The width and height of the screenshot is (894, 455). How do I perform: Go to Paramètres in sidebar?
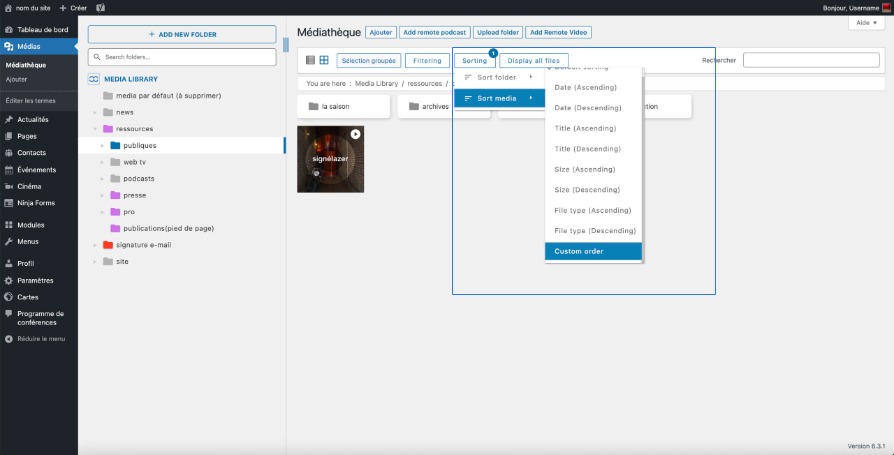tap(35, 280)
